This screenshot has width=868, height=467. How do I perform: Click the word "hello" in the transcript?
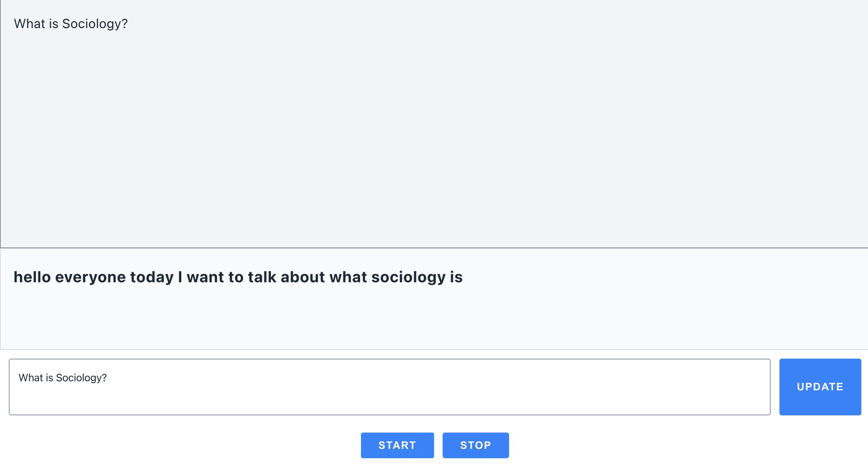tap(32, 277)
